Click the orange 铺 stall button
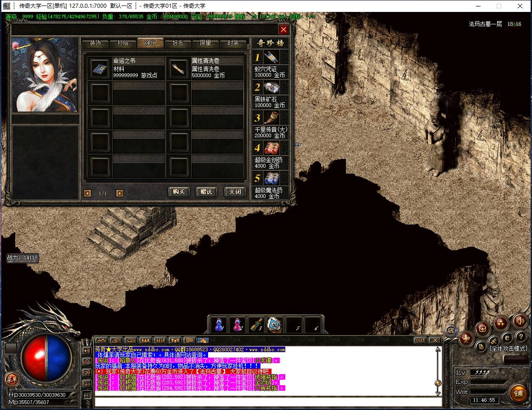The width and height of the screenshot is (532, 410). [x=518, y=393]
